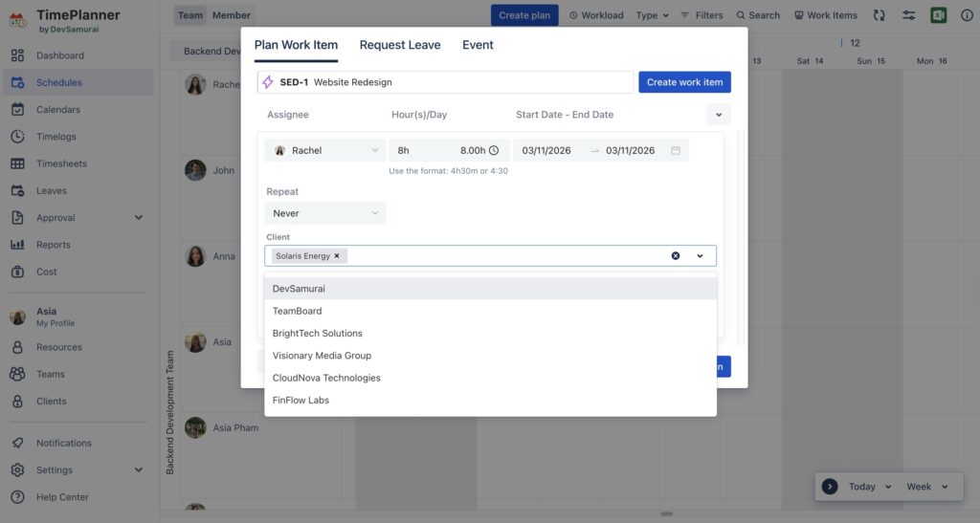The height and width of the screenshot is (523, 980).
Task: Switch to Member view
Action: point(232,15)
